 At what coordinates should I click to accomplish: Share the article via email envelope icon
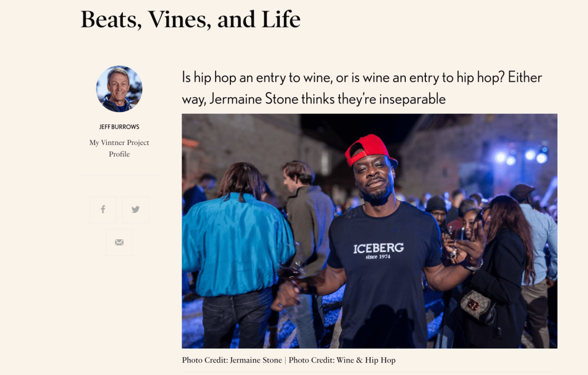(119, 243)
